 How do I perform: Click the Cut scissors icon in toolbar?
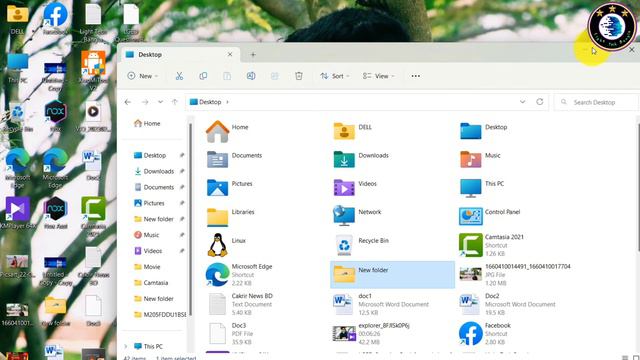[x=179, y=76]
